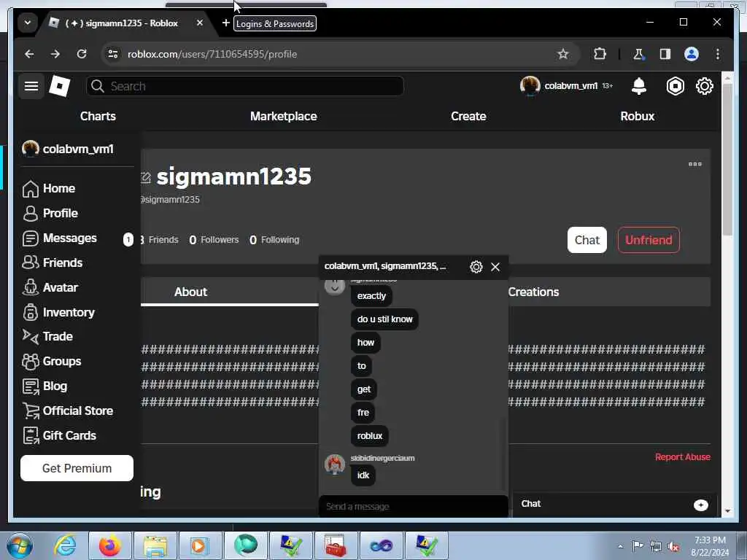Go back to previous page
The image size is (747, 560).
click(29, 54)
